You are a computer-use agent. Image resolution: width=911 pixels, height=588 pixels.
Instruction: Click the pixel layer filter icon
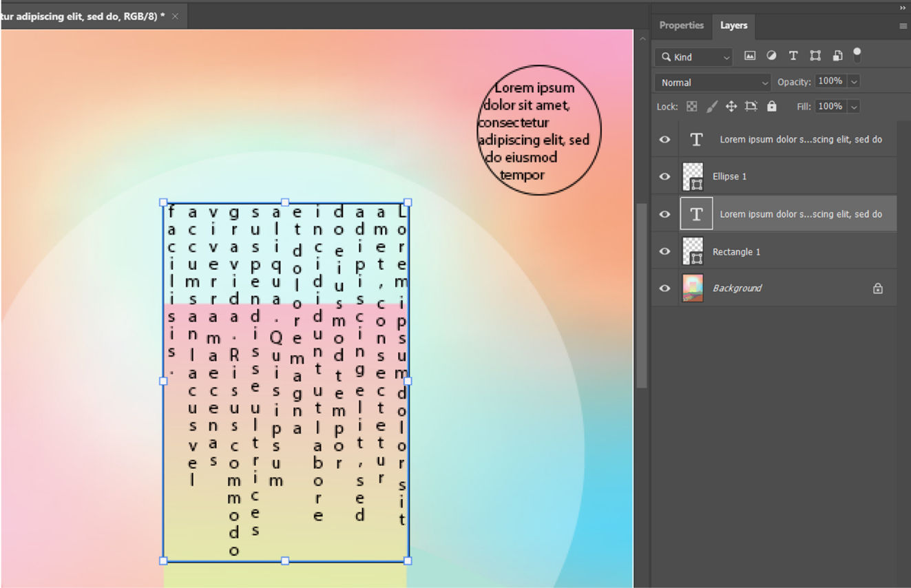pos(750,56)
